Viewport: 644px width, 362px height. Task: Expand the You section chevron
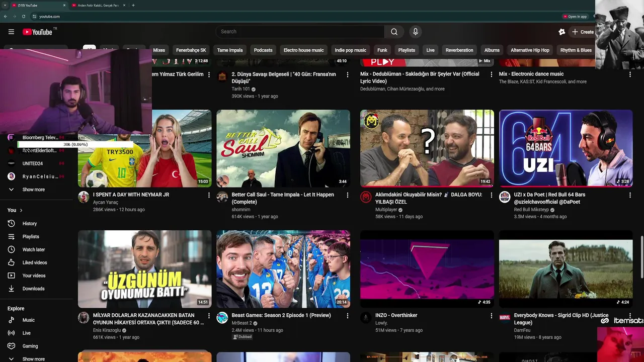coord(21,210)
